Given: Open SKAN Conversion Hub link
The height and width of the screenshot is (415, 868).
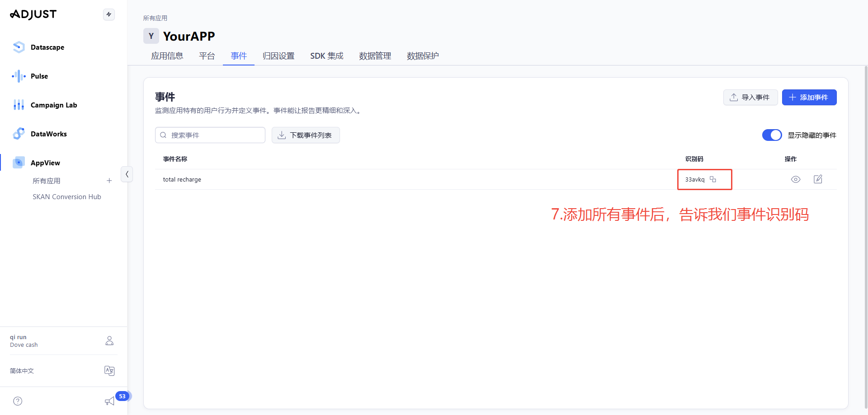Looking at the screenshot, I should click(x=67, y=197).
